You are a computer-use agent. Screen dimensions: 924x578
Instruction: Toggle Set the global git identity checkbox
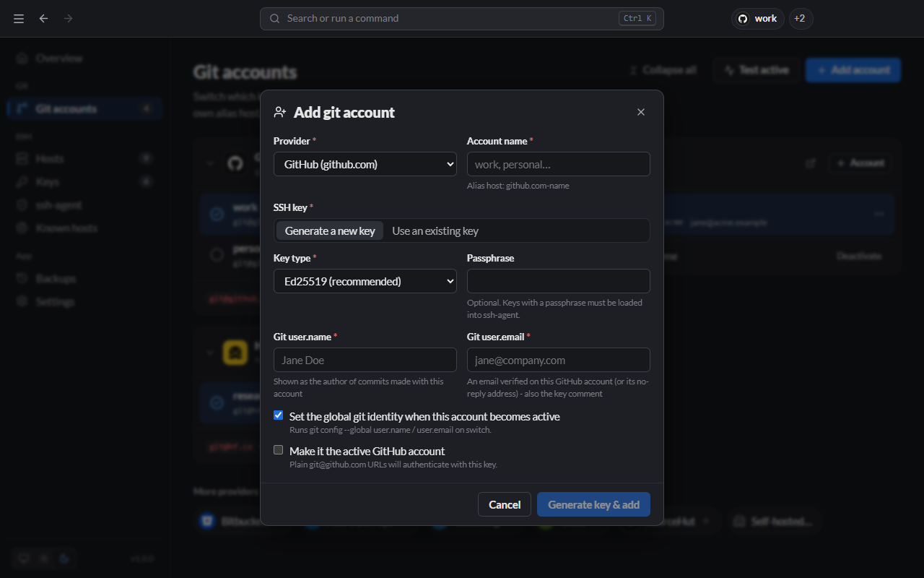pos(278,415)
